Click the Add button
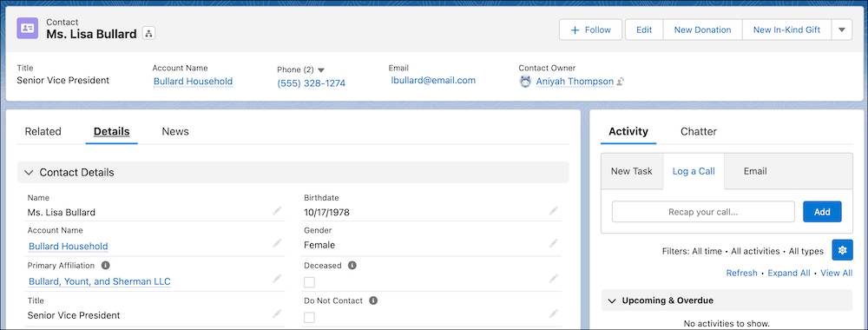The image size is (868, 330). click(822, 212)
